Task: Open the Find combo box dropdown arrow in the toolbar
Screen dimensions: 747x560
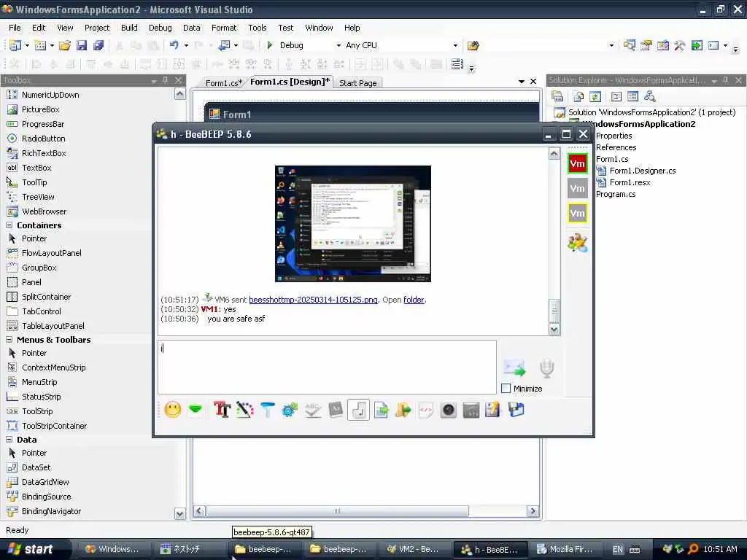Action: pyautogui.click(x=611, y=45)
